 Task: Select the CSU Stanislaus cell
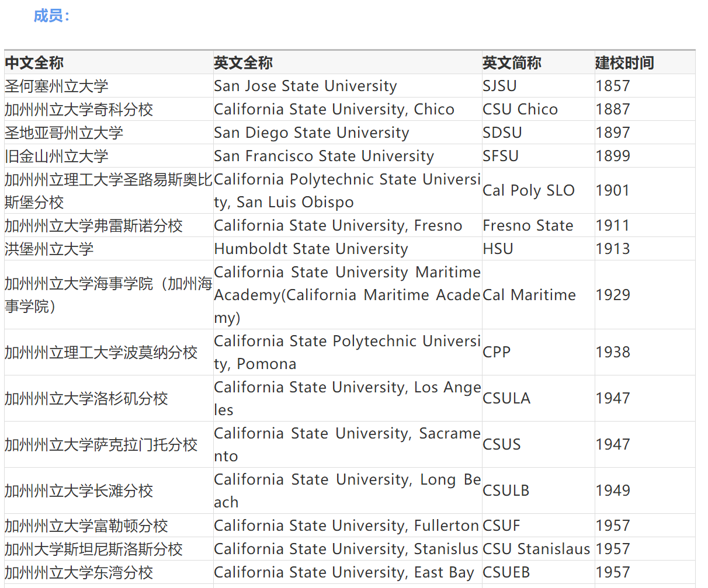pos(536,549)
